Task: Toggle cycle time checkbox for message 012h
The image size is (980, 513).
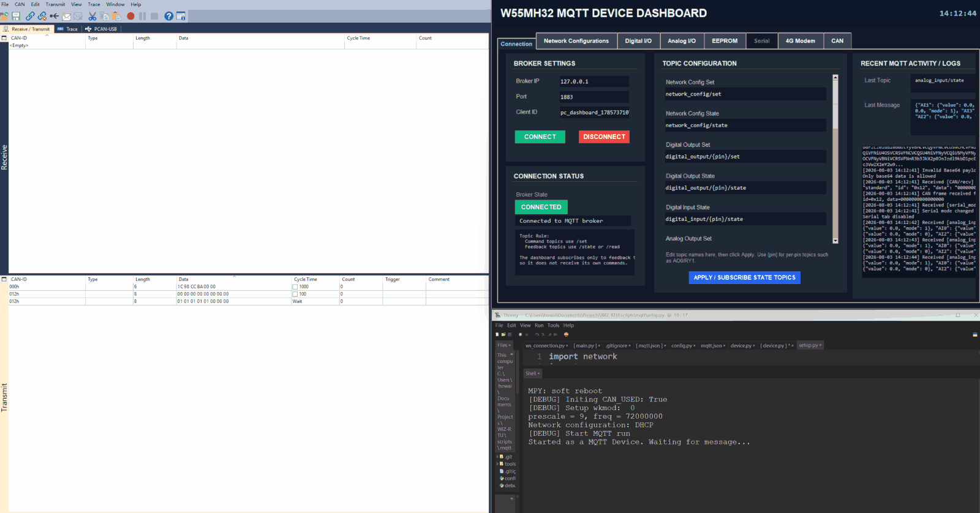Action: click(x=295, y=294)
